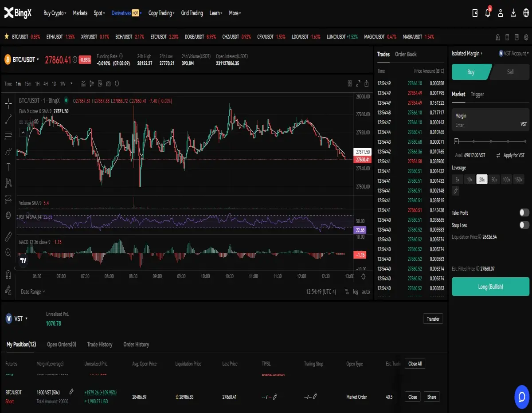Open the emoji icons tool
532x413 pixels.
pyautogui.click(x=8, y=215)
